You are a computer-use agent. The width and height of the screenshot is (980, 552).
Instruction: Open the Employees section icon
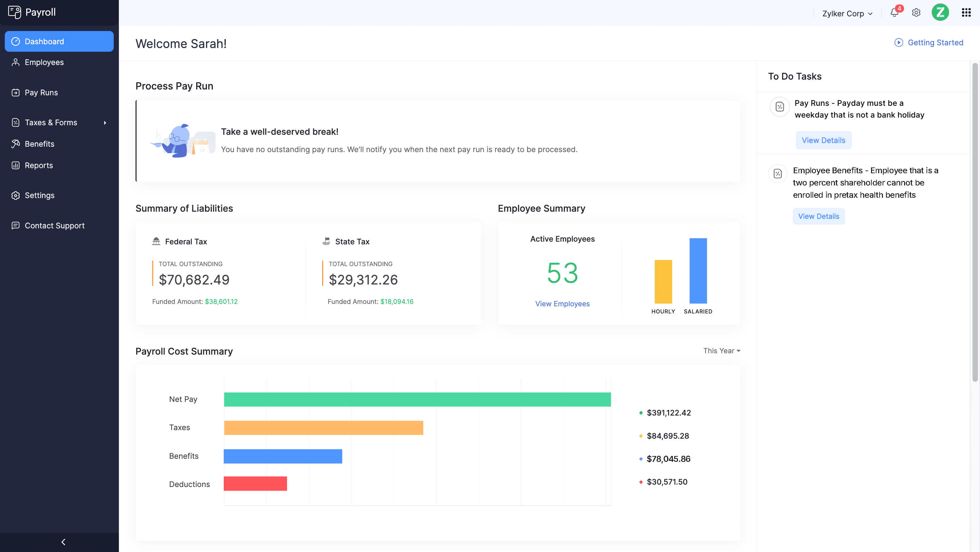coord(15,62)
